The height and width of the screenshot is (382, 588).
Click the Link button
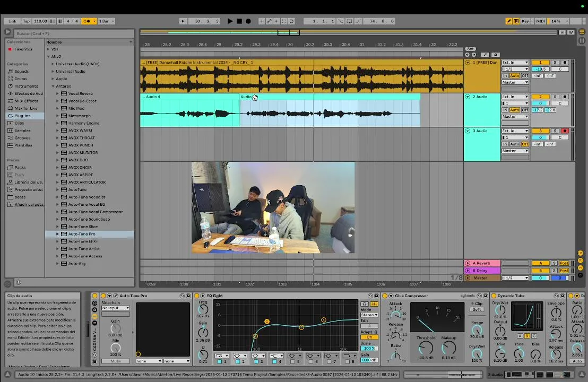click(x=12, y=21)
